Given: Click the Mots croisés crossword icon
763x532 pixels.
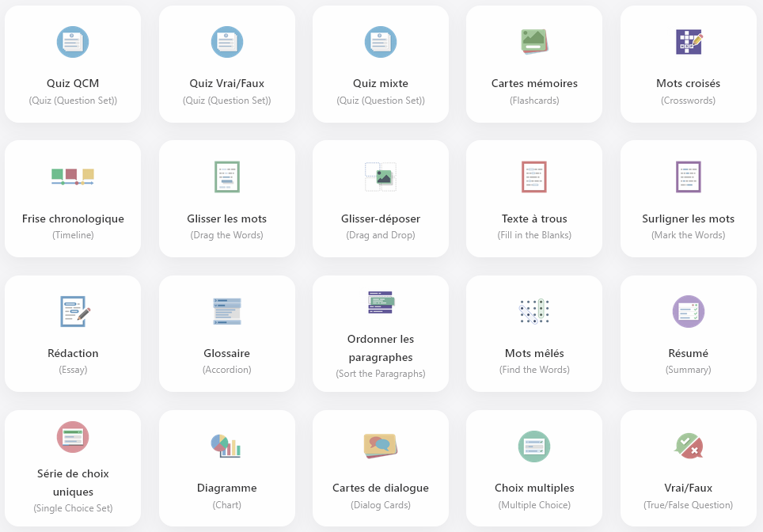Looking at the screenshot, I should [688, 41].
